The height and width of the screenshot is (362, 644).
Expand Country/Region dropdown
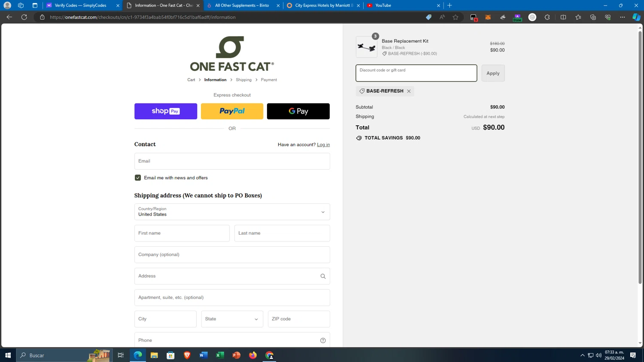click(232, 212)
